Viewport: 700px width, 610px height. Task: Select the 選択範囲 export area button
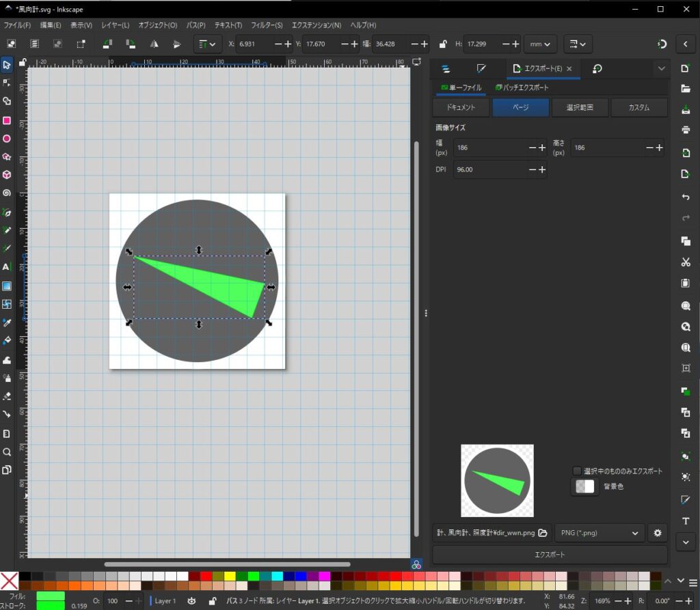(580, 108)
